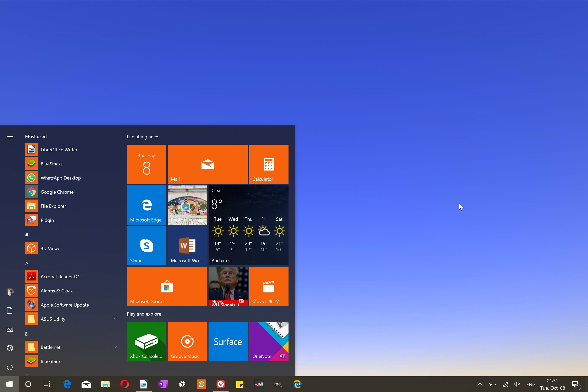Viewport: 588px width, 392px height.
Task: Open WhatsApp from the taskbar
Action: (201, 384)
